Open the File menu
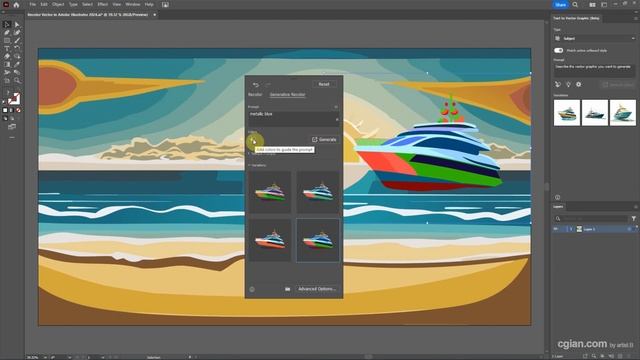This screenshot has height=360, width=640. point(33,4)
